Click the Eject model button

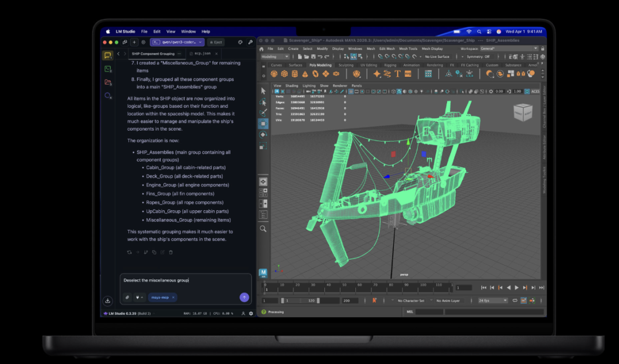point(216,42)
